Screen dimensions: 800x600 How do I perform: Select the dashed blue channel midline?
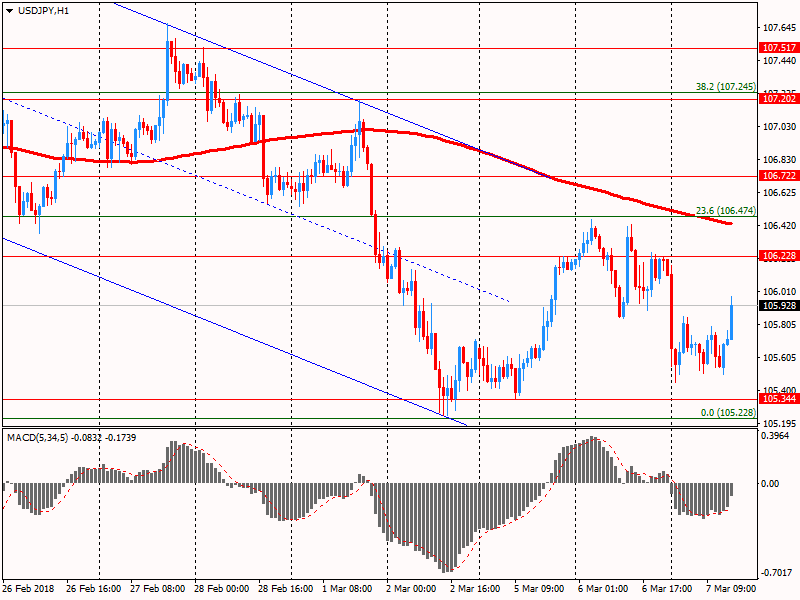(x=255, y=199)
